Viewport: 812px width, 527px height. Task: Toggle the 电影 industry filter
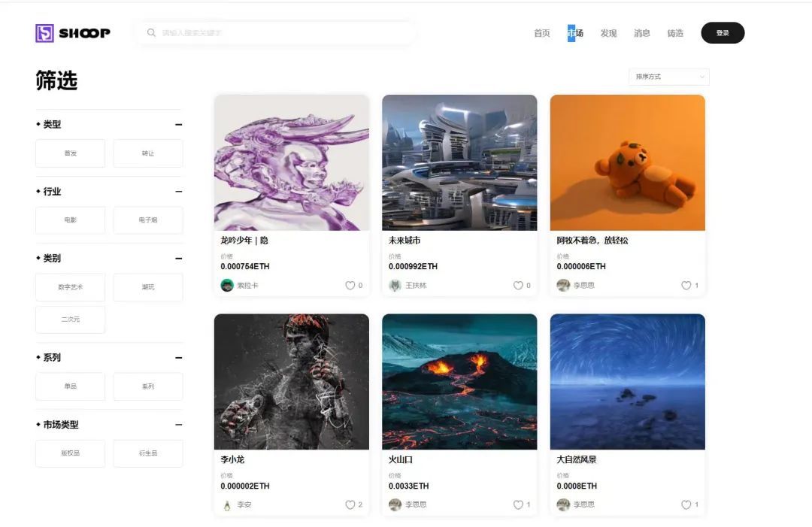[71, 220]
